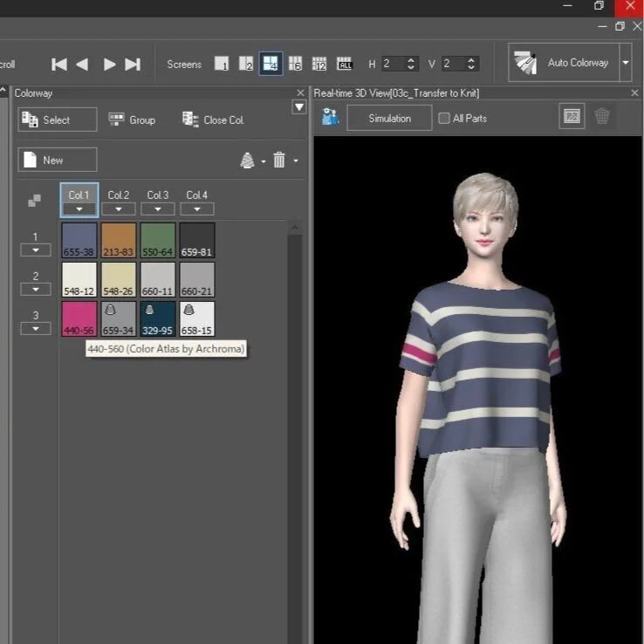This screenshot has height=644, width=644.
Task: Show ALL screens layout icon
Action: pos(345,64)
